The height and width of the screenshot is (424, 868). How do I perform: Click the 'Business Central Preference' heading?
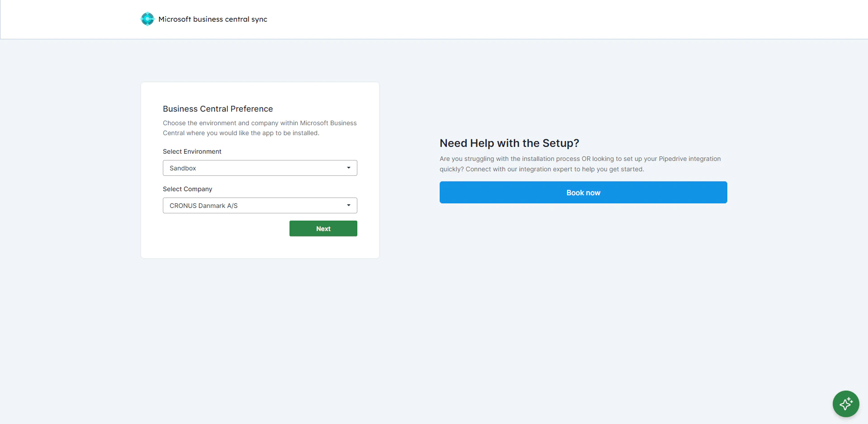[218, 109]
